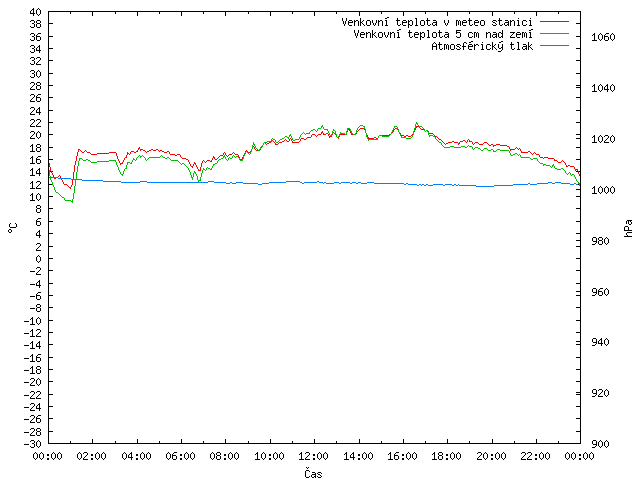Click the '20' temperature axis value

36,135
